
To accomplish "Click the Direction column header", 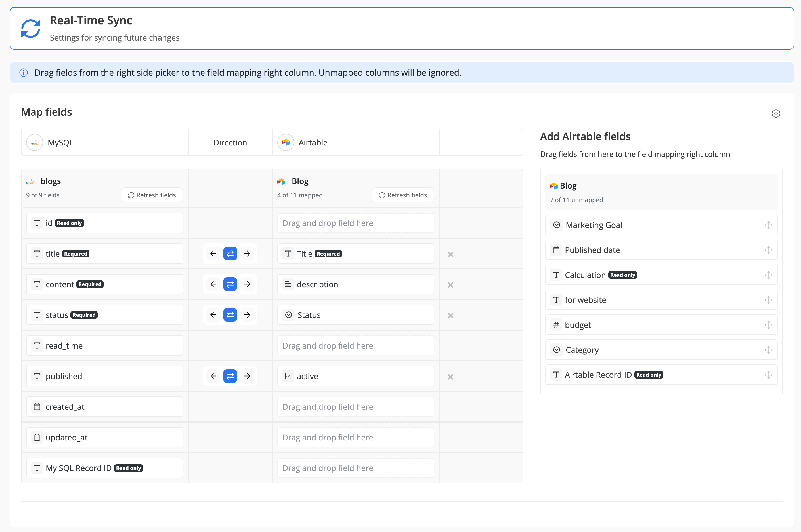I will coord(230,142).
